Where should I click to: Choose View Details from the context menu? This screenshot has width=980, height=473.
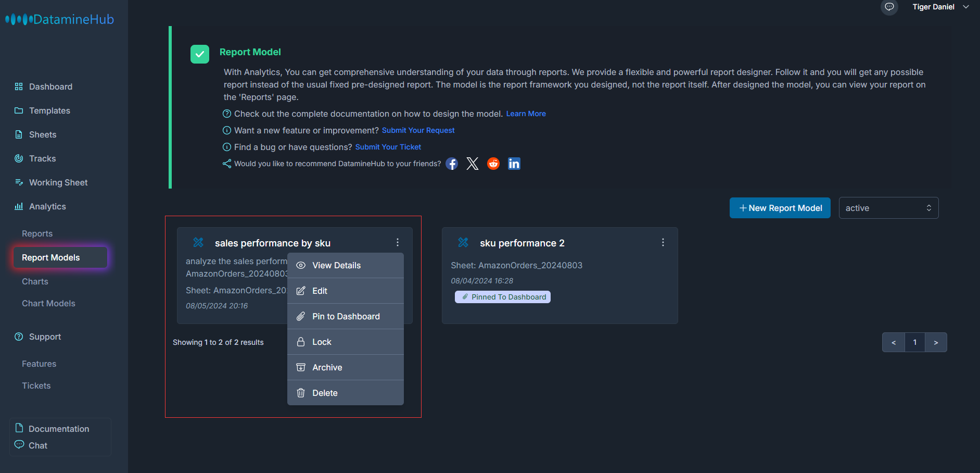[x=346, y=265]
